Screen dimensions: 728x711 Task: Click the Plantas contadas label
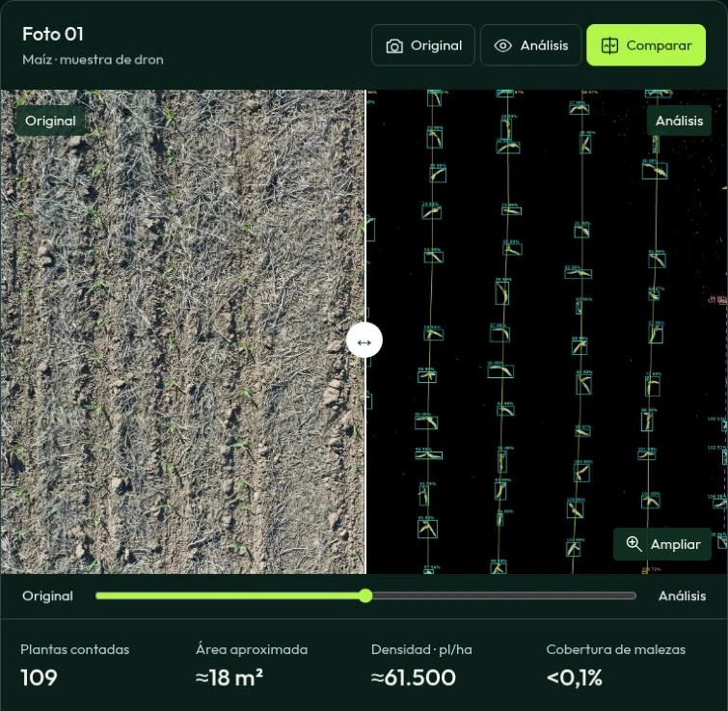tap(75, 649)
